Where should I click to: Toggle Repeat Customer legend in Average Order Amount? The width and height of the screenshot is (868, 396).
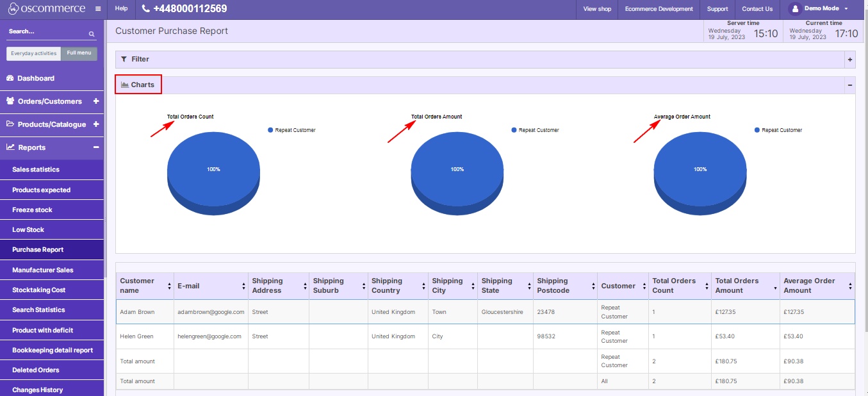(x=778, y=130)
